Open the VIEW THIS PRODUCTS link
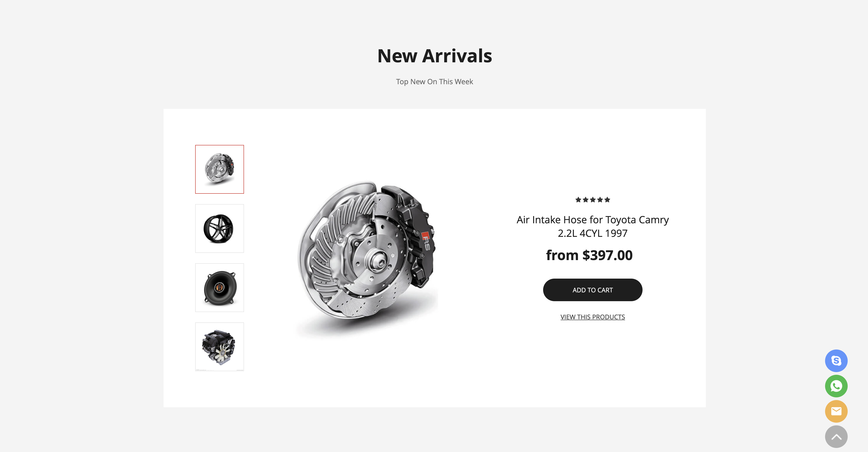This screenshot has width=868, height=452. 592,317
